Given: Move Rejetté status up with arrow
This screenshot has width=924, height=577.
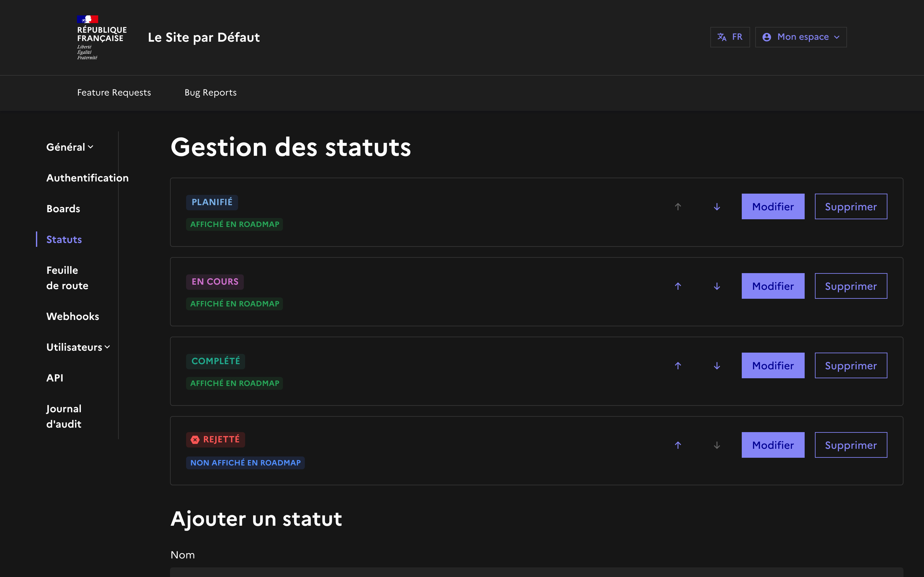Looking at the screenshot, I should (678, 445).
